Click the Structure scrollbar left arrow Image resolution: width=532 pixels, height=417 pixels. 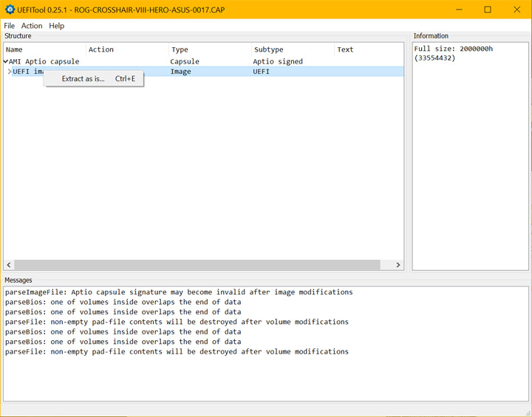[x=9, y=265]
